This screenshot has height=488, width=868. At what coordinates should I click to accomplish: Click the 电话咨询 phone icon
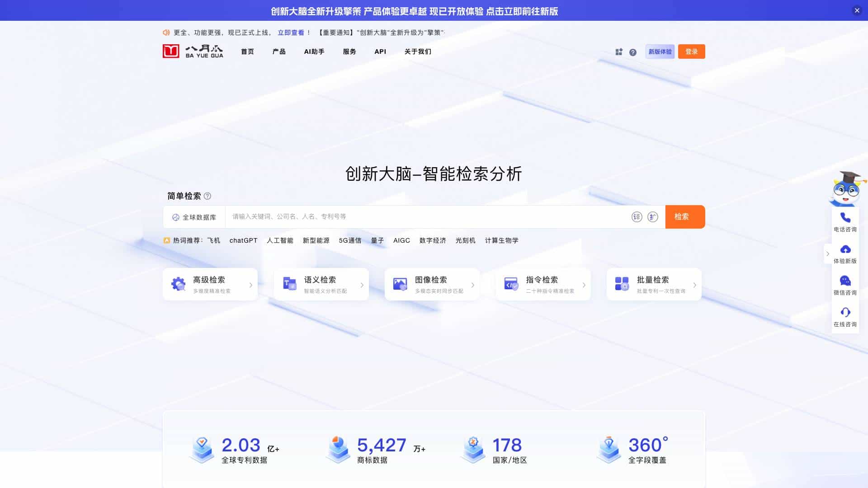coord(845,218)
